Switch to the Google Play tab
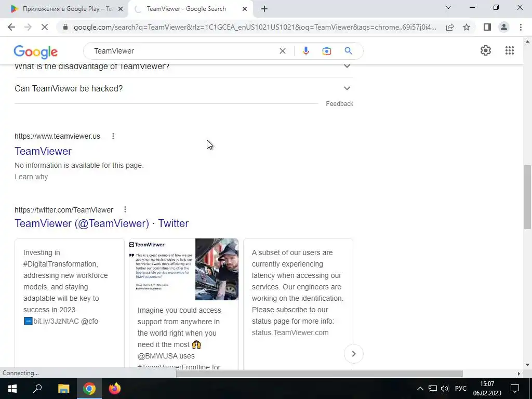 click(x=64, y=9)
